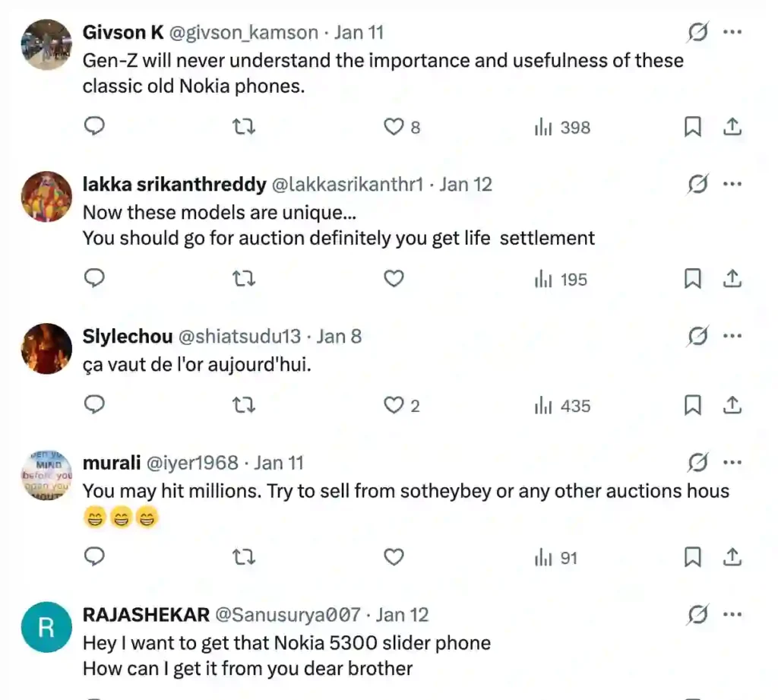778x700 pixels.
Task: Retweet Givson K's Gen-Z post
Action: click(243, 127)
